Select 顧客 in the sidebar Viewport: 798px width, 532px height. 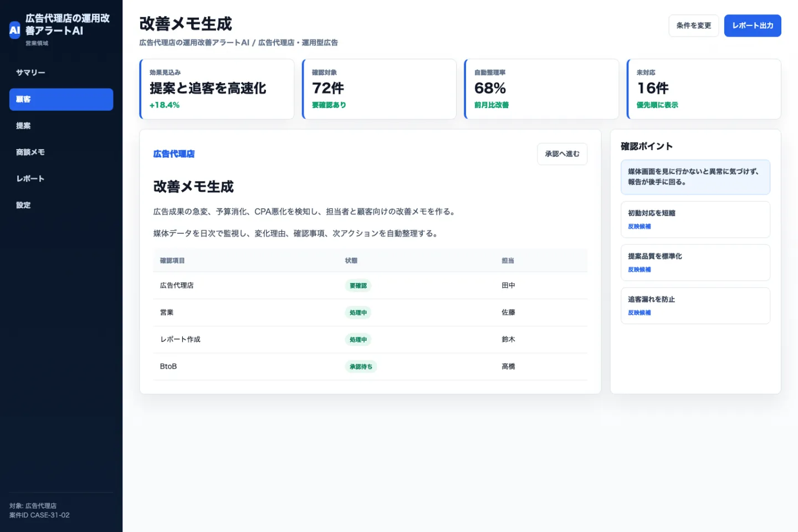[x=61, y=99]
